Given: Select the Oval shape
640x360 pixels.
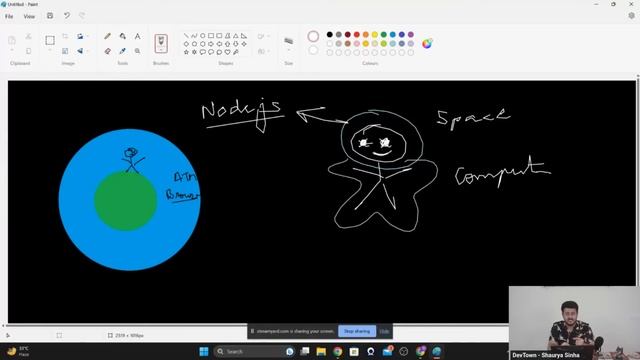Looking at the screenshot, I should [202, 36].
